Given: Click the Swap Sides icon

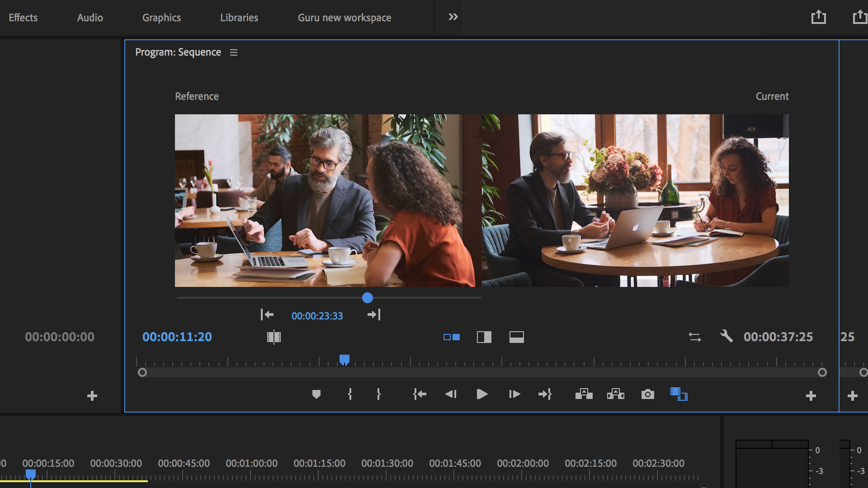Looking at the screenshot, I should pos(695,337).
